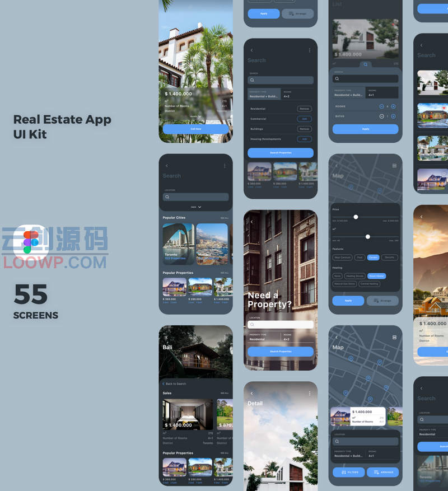The width and height of the screenshot is (448, 491).
Task: Add the Housing Developments property type
Action: [x=304, y=139]
